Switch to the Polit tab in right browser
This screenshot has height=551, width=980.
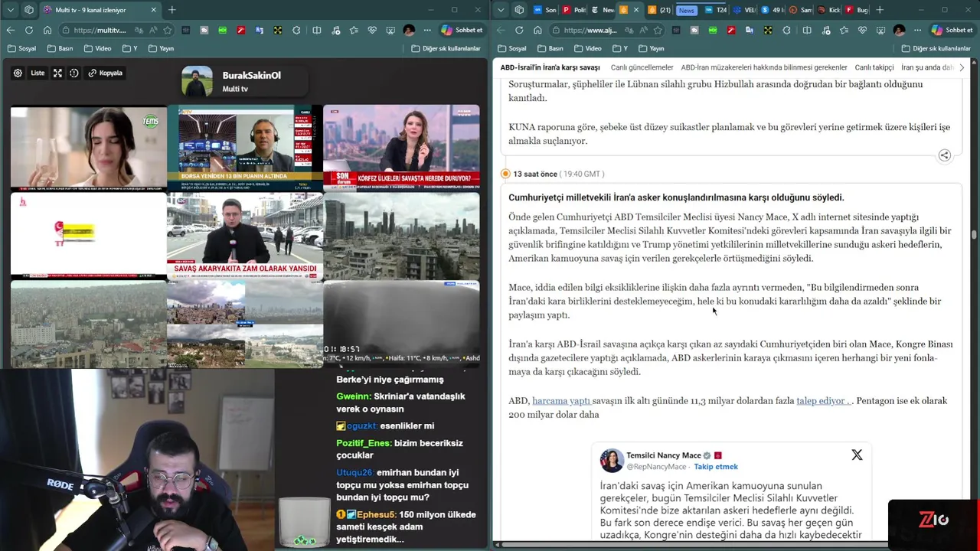[x=573, y=10]
